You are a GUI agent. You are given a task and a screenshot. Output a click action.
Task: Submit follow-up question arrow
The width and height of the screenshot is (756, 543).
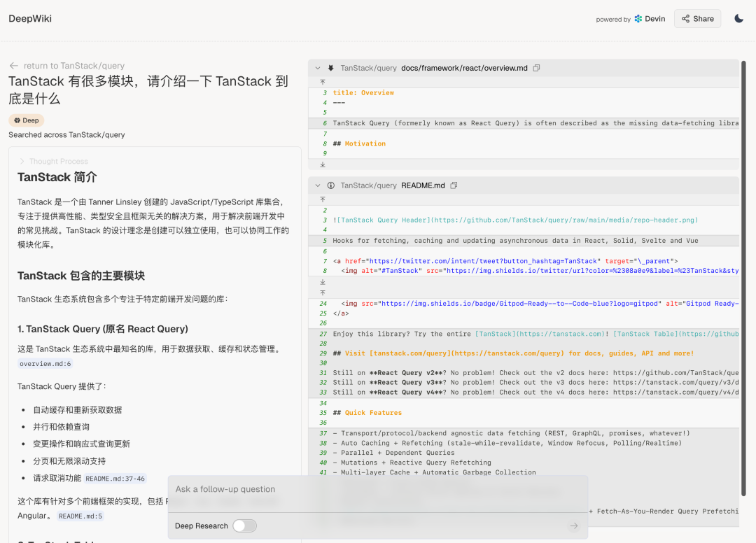[574, 526]
